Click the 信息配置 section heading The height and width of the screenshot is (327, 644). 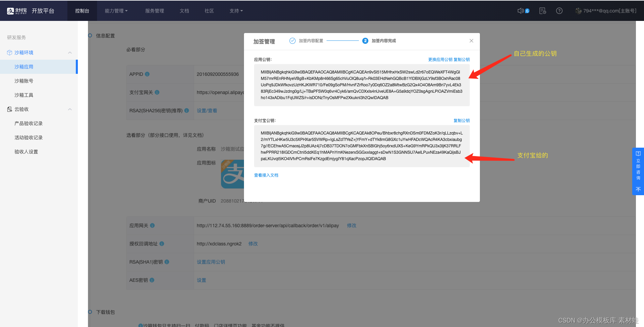[105, 36]
